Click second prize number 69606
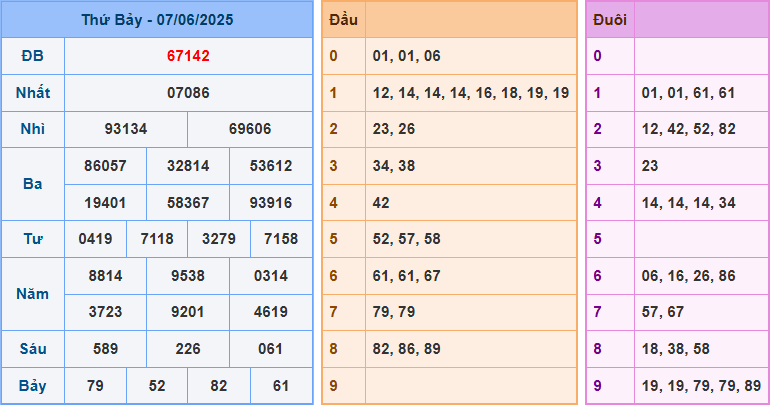The width and height of the screenshot is (771, 405). click(250, 130)
